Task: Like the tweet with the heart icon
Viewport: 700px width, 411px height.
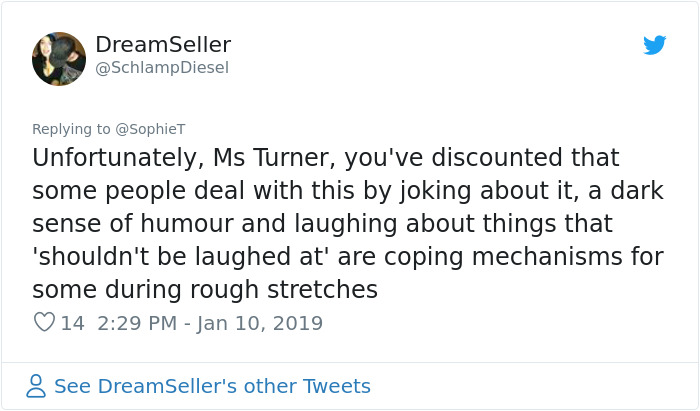Action: [x=44, y=323]
